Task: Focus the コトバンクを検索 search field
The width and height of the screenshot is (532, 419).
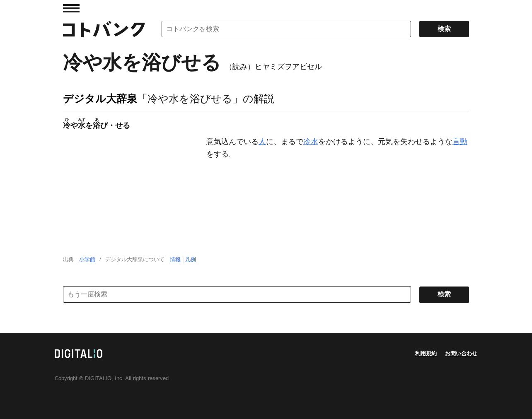Action: click(x=286, y=29)
